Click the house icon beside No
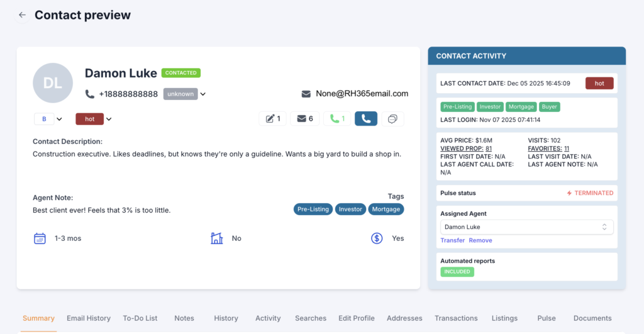Screen dimensions: 644x334 click(x=217, y=238)
